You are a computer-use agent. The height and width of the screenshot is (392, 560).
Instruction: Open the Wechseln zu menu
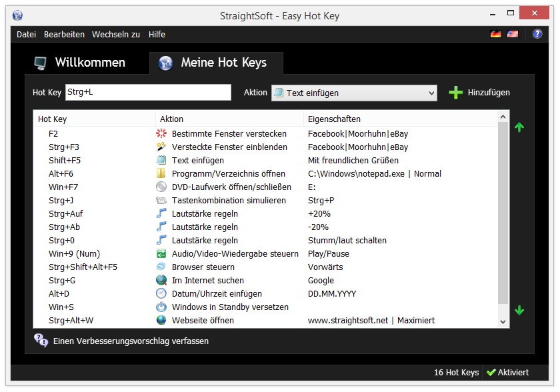click(x=116, y=35)
